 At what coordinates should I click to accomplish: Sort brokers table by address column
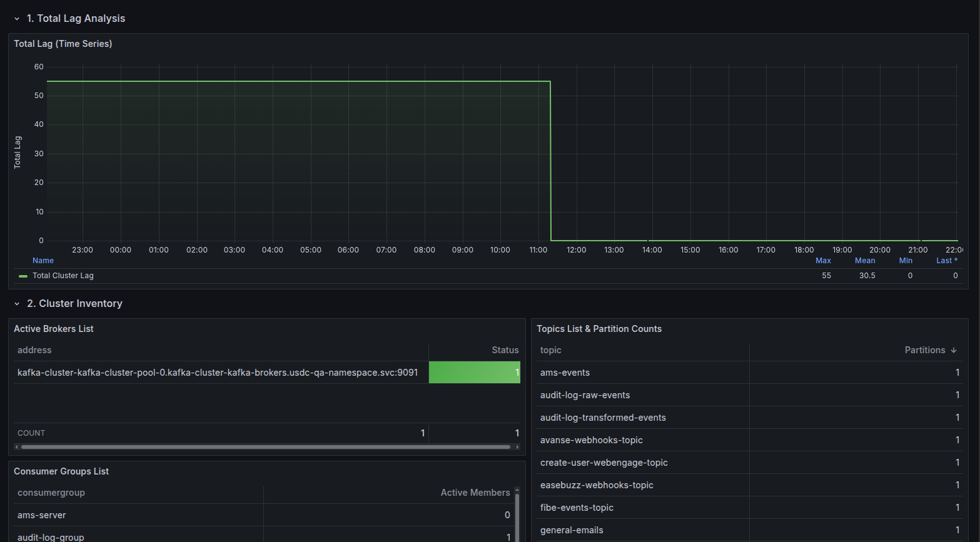click(x=34, y=350)
